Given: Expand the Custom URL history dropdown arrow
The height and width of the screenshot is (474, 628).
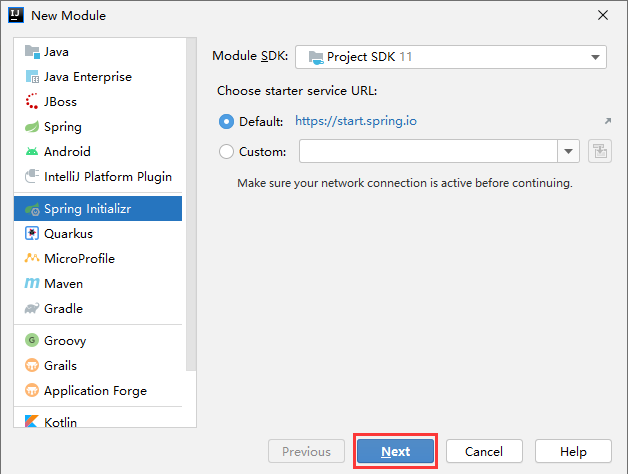Looking at the screenshot, I should click(569, 151).
